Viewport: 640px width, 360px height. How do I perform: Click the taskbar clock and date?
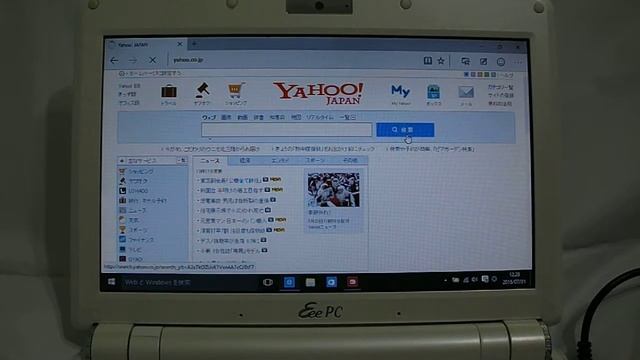coord(515,278)
